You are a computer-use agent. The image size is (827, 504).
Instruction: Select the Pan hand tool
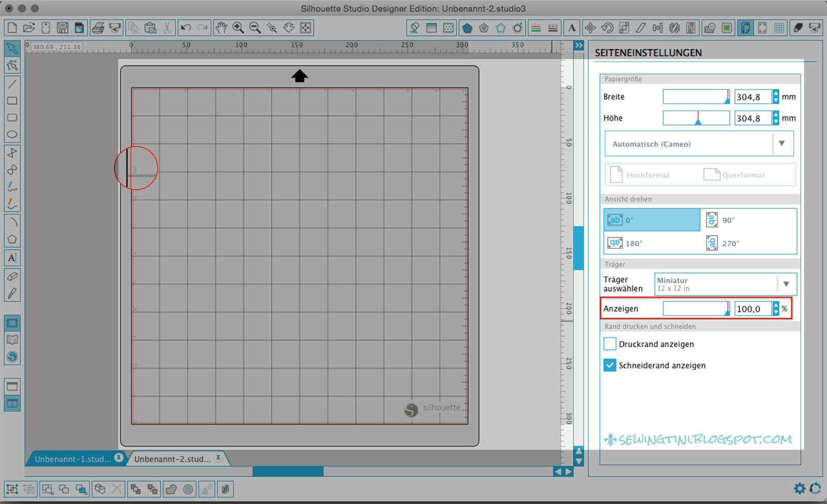(221, 28)
